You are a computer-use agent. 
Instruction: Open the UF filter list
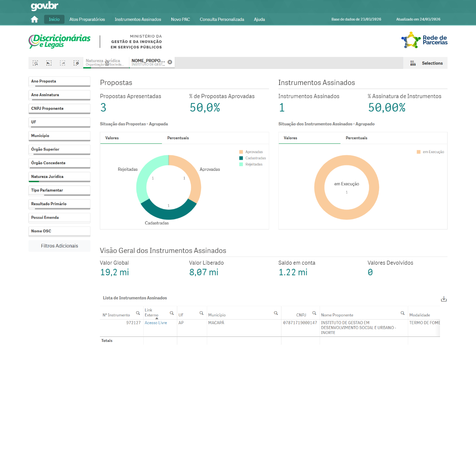pyautogui.click(x=59, y=122)
